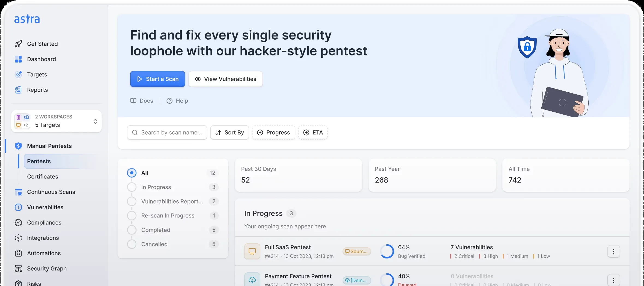Open the Automations section
Screen dimensions: 644x286
[44, 253]
